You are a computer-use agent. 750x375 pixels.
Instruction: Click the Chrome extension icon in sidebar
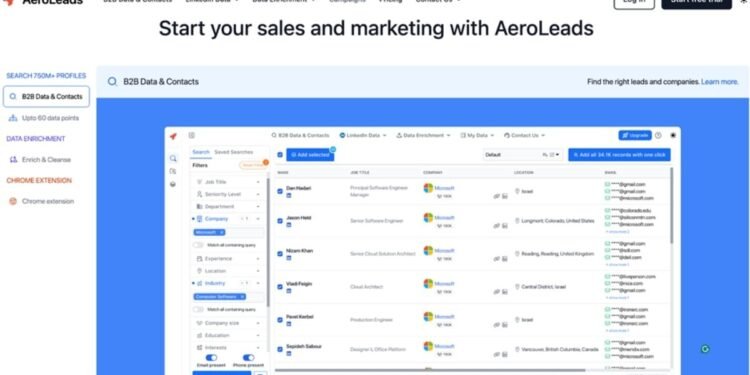click(x=13, y=201)
